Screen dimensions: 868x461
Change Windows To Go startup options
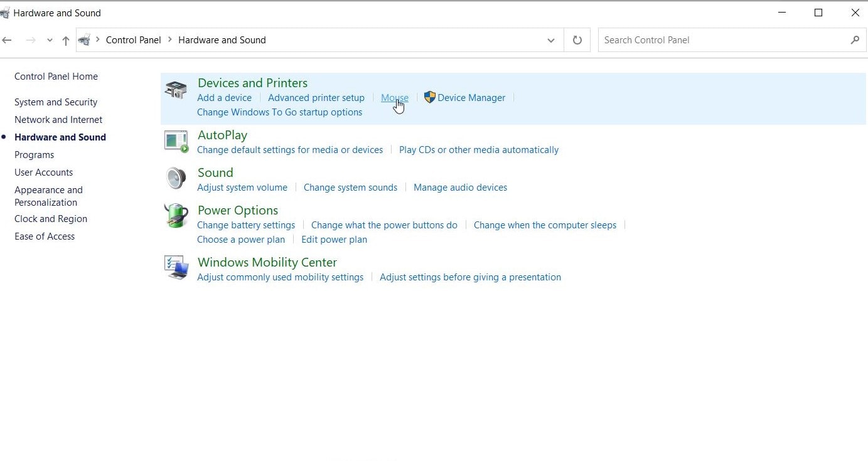click(x=279, y=112)
